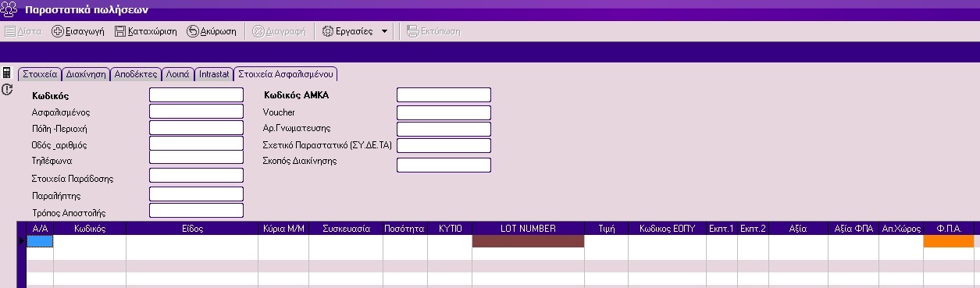
Task: Click the Εκπτ.1 column header
Action: pos(722,229)
